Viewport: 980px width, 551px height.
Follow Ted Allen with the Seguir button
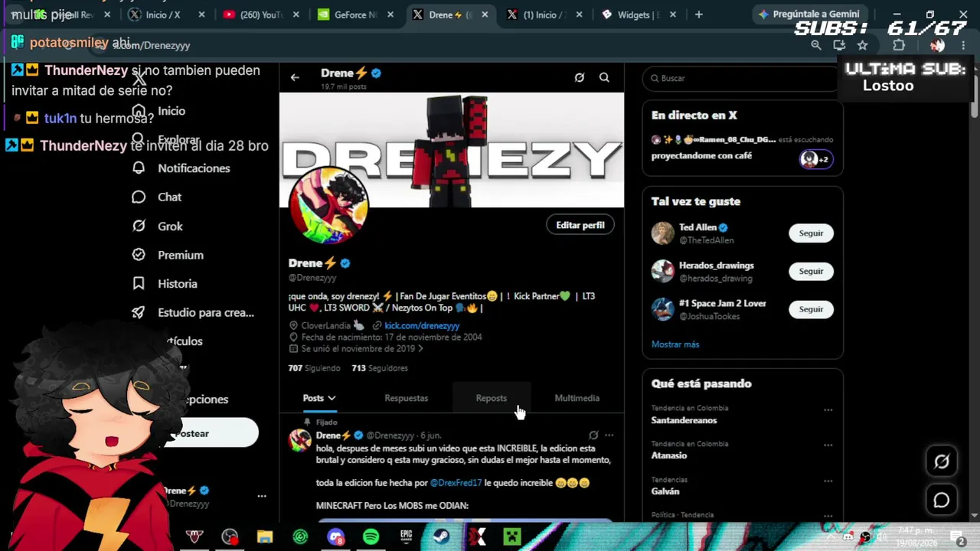click(811, 233)
